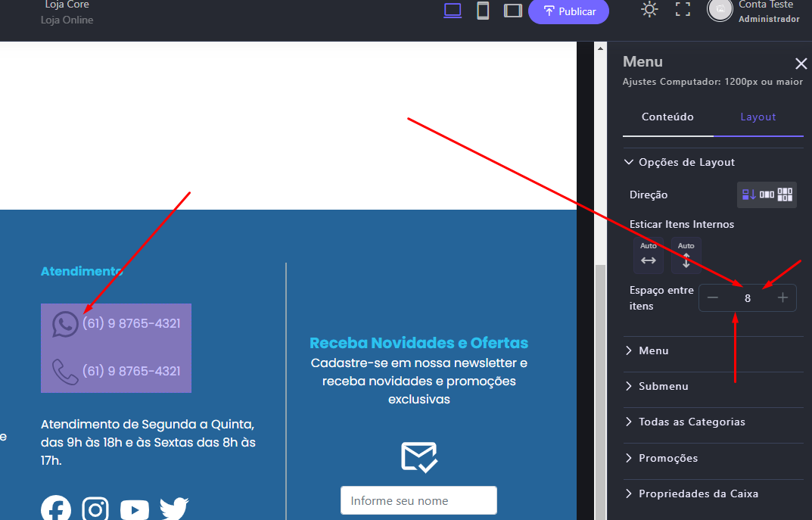Click the Facebook icon in footer
Screen dimensions: 812x520
click(x=56, y=509)
